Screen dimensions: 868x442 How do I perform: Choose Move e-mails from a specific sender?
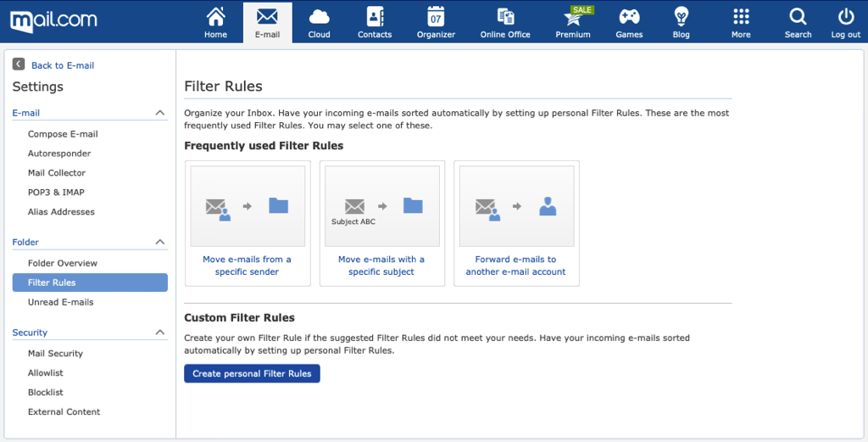pos(247,223)
